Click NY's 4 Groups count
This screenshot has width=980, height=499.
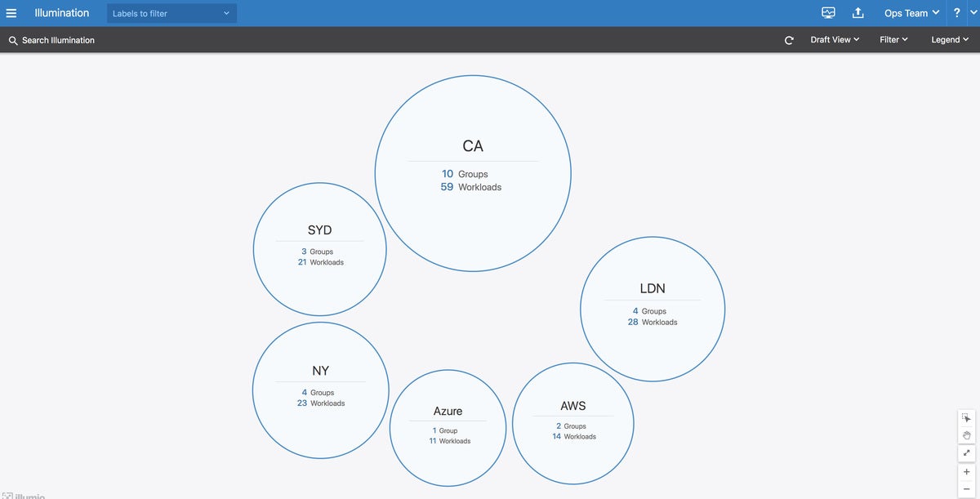point(318,393)
